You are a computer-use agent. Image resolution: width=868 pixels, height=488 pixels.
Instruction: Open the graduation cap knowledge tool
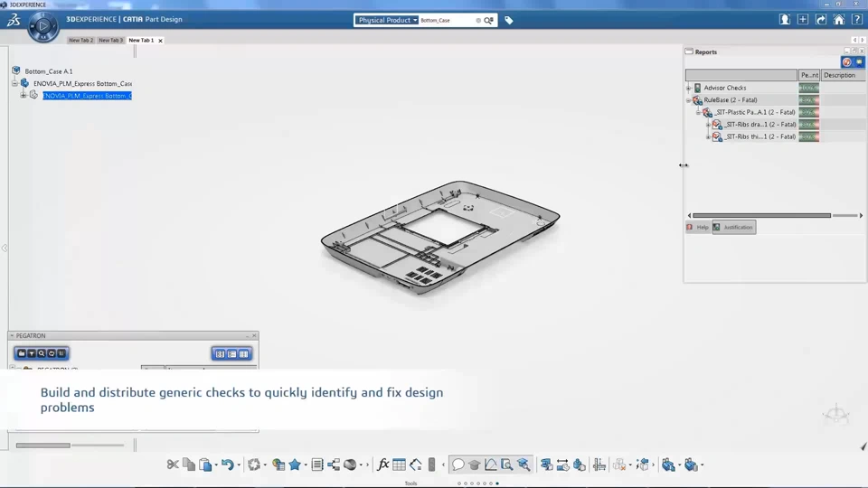point(475,465)
